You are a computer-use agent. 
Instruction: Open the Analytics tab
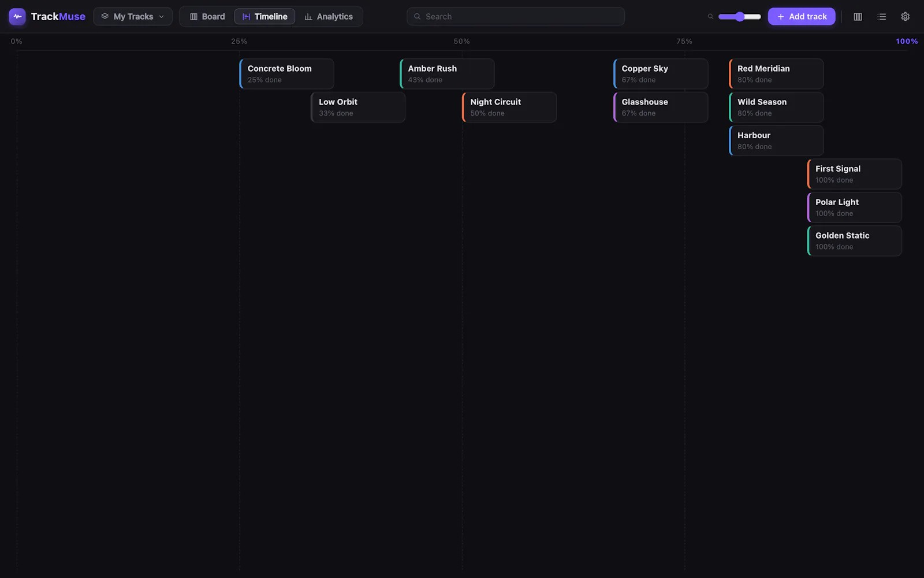329,16
